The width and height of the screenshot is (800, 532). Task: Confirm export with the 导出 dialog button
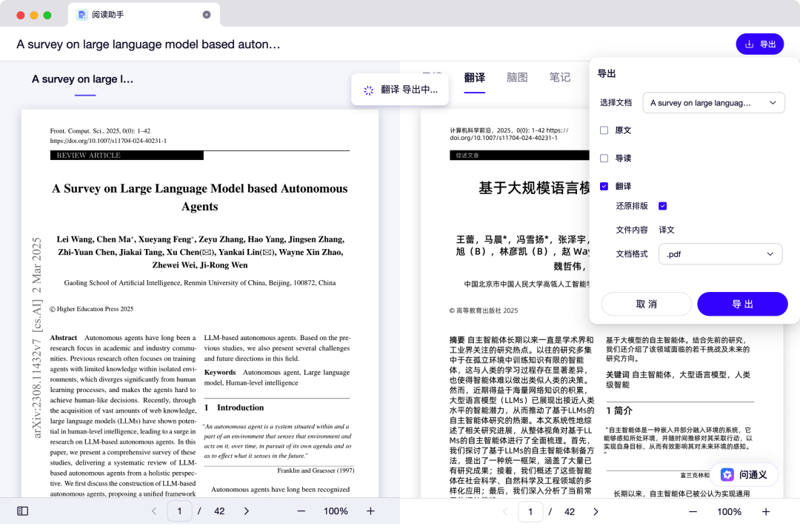click(x=742, y=305)
